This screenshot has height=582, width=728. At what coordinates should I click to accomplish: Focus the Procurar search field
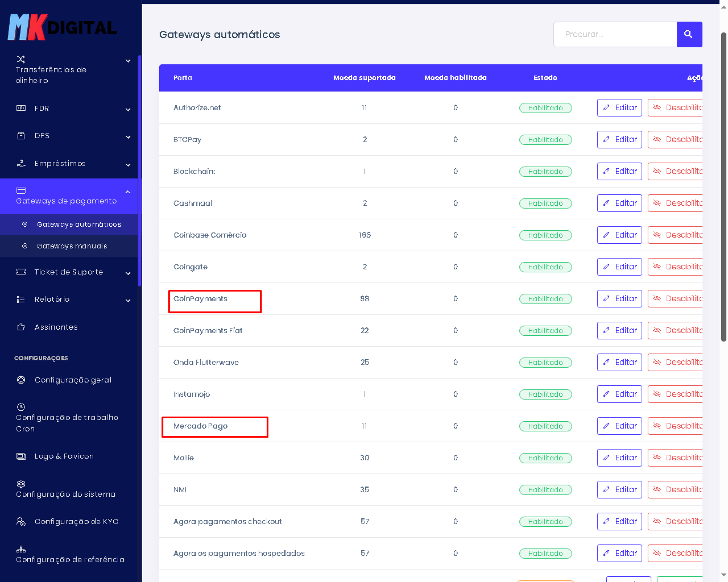[x=615, y=34]
